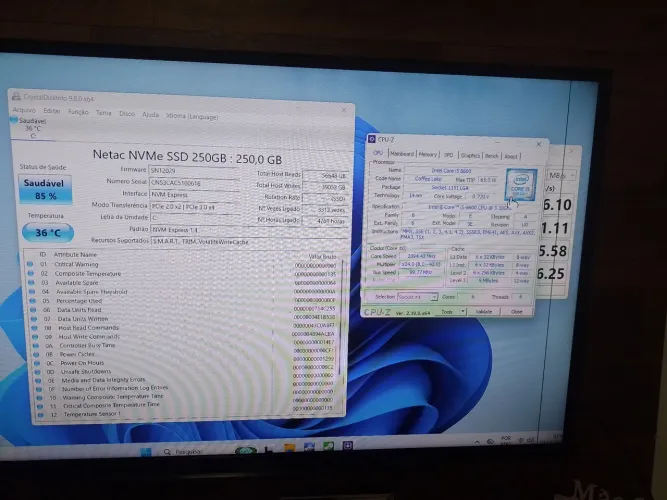Image resolution: width=667 pixels, height=500 pixels.
Task: Click the status dot for Percentage Used
Action: 33,300
